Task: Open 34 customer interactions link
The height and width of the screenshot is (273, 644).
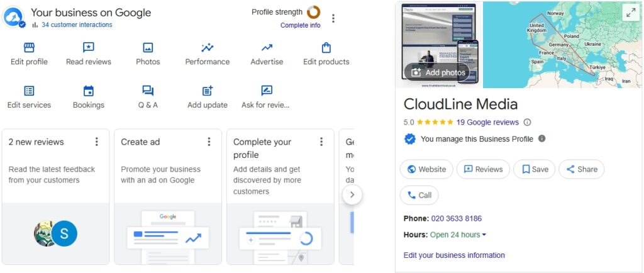Action: [77, 25]
